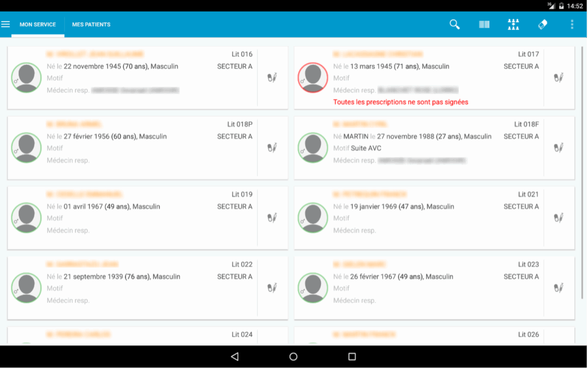Tap the Android recent apps button

coord(352,356)
